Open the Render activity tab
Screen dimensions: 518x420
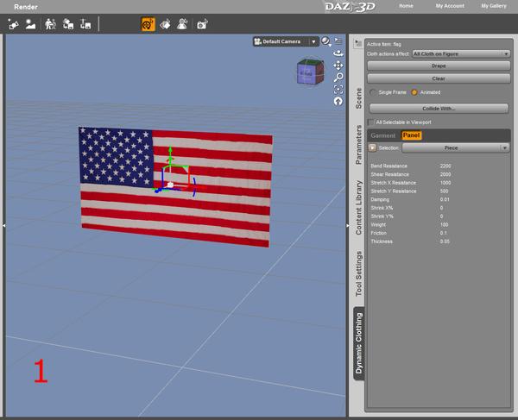coord(26,7)
